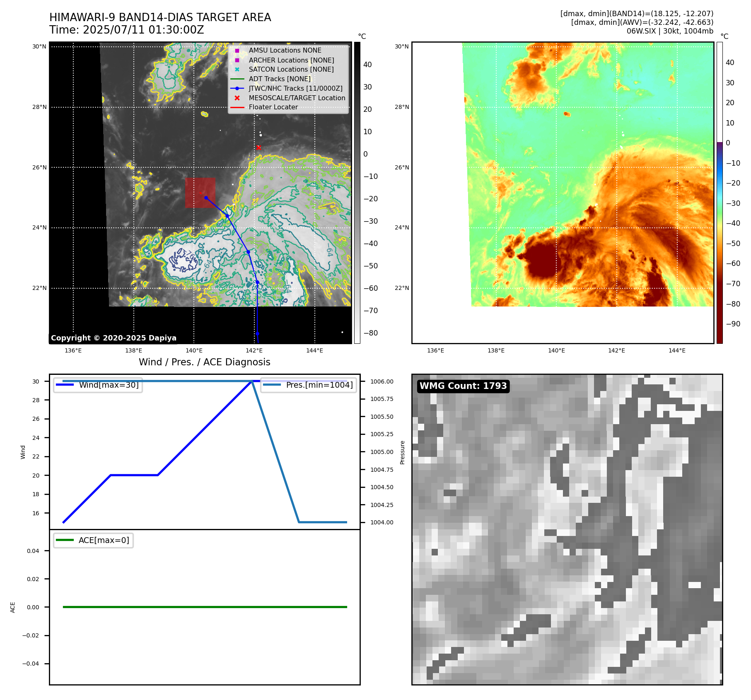751x700 pixels.
Task: Click 'HIMAWARI-9 BAND14-DIAS TARGET AREA' title
Action: (160, 17)
